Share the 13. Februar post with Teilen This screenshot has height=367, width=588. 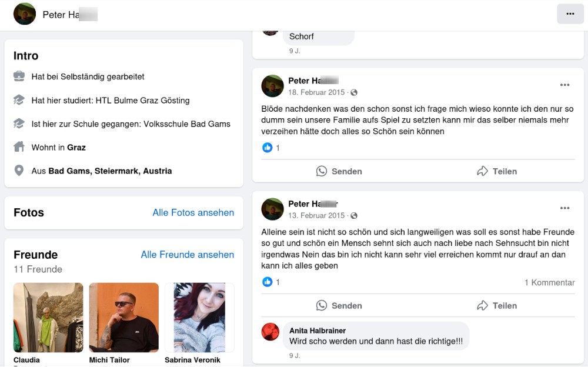click(497, 305)
